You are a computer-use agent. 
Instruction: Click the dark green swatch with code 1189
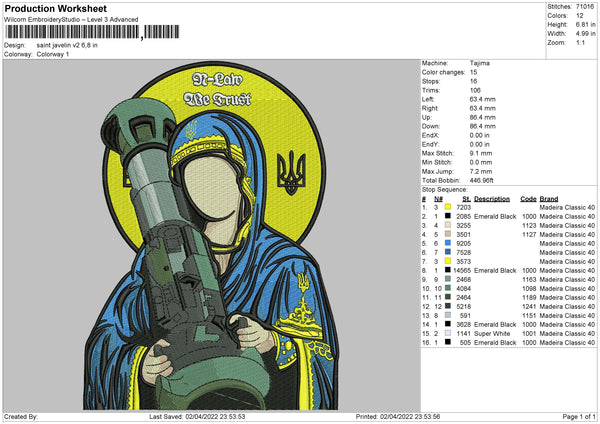point(448,297)
